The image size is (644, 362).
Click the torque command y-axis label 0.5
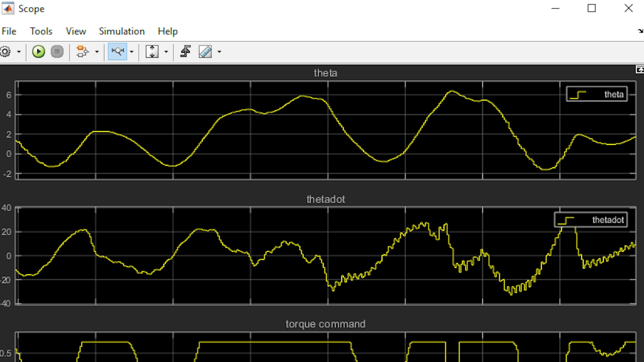coord(5,354)
